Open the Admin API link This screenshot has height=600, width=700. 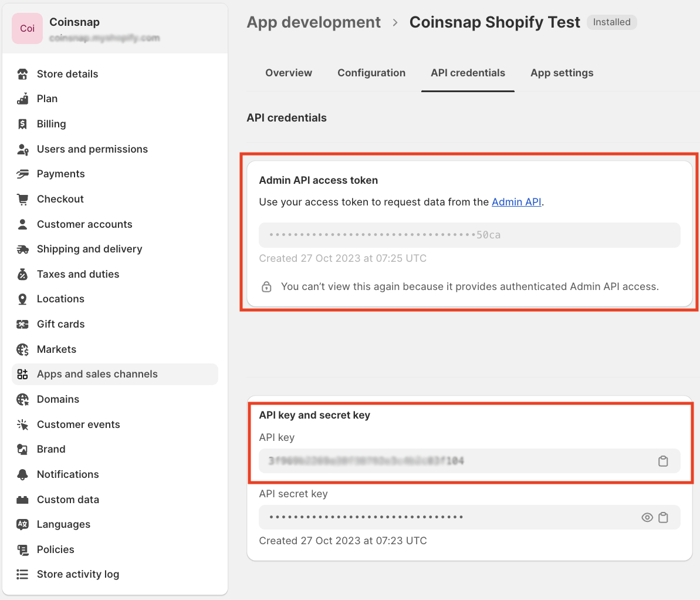pyautogui.click(x=516, y=202)
